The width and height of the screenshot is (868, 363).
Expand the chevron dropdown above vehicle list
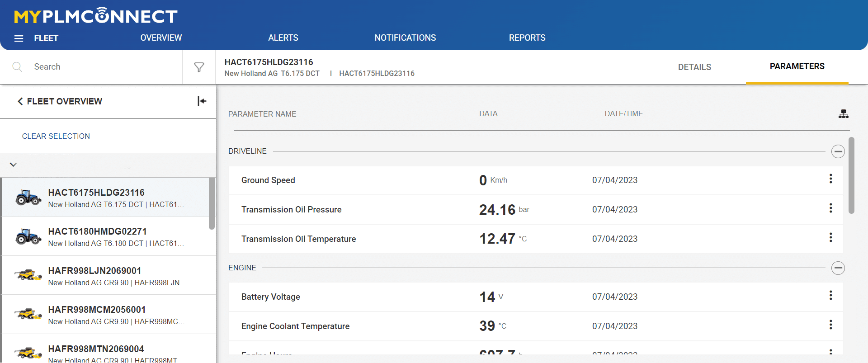[13, 165]
